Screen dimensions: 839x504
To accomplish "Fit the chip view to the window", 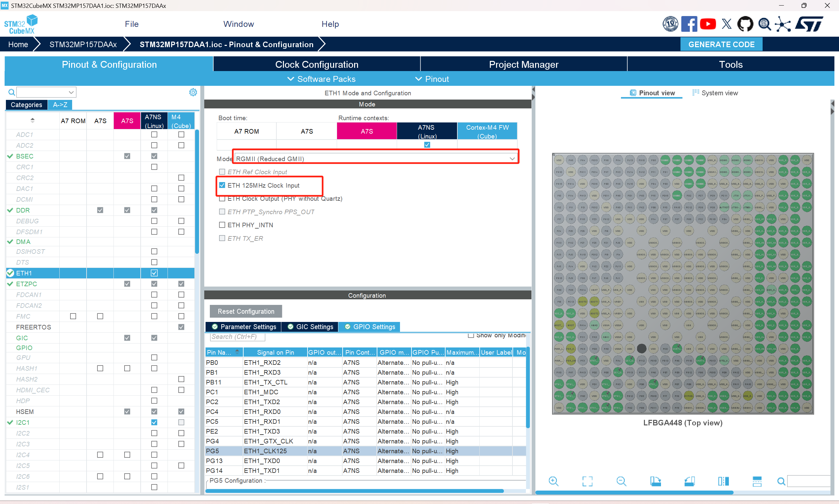I will 587,481.
